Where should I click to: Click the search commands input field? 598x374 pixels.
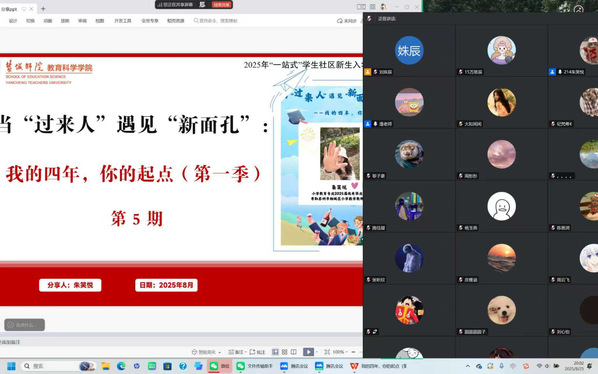point(216,21)
